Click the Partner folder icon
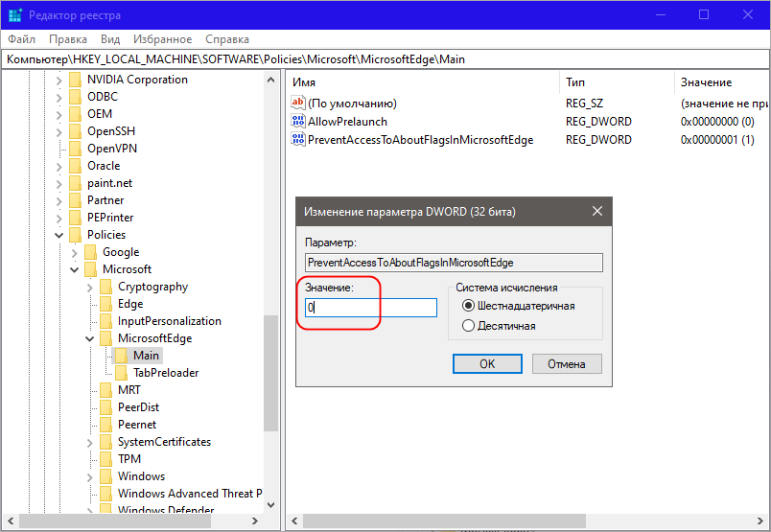The width and height of the screenshot is (771, 532). (x=75, y=200)
